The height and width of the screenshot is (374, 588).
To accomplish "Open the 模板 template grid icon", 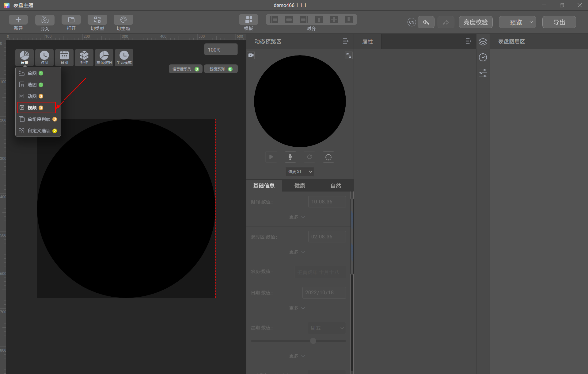I will (x=248, y=20).
